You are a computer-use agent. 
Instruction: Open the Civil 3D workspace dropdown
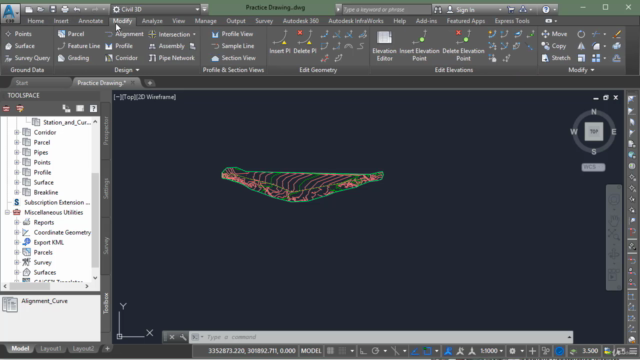pos(197,9)
